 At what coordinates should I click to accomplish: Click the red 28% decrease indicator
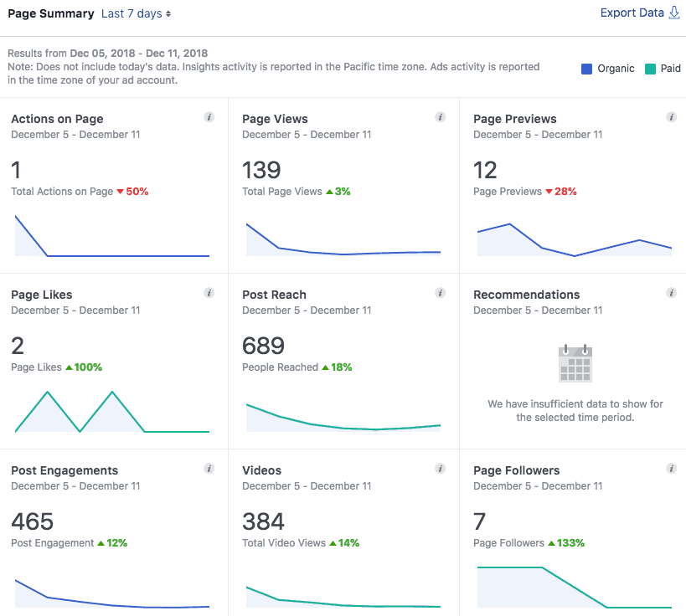561,192
